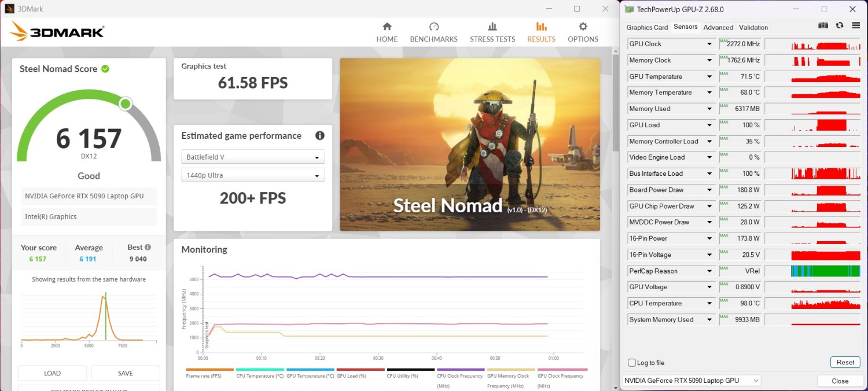
Task: Click the info icon beside Estimated game performance
Action: click(319, 135)
